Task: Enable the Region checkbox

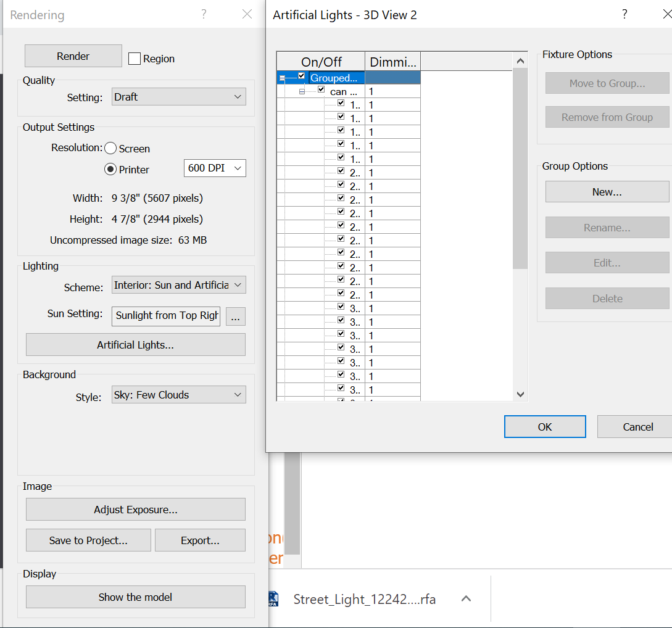Action: point(135,59)
